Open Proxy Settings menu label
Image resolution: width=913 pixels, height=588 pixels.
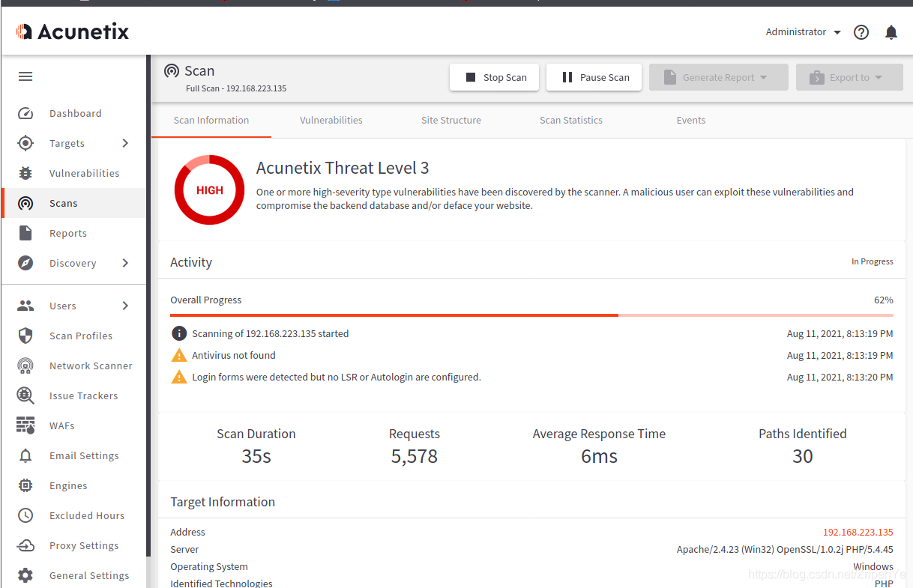click(84, 545)
